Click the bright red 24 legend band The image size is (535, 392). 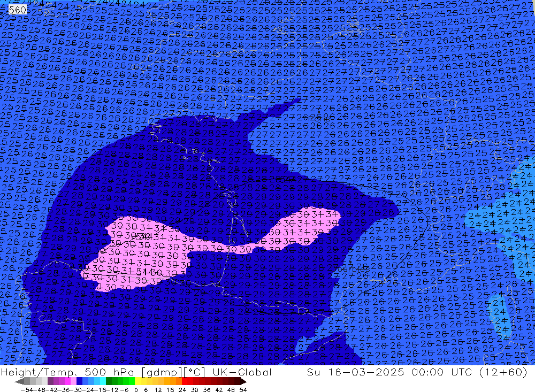click(185, 381)
